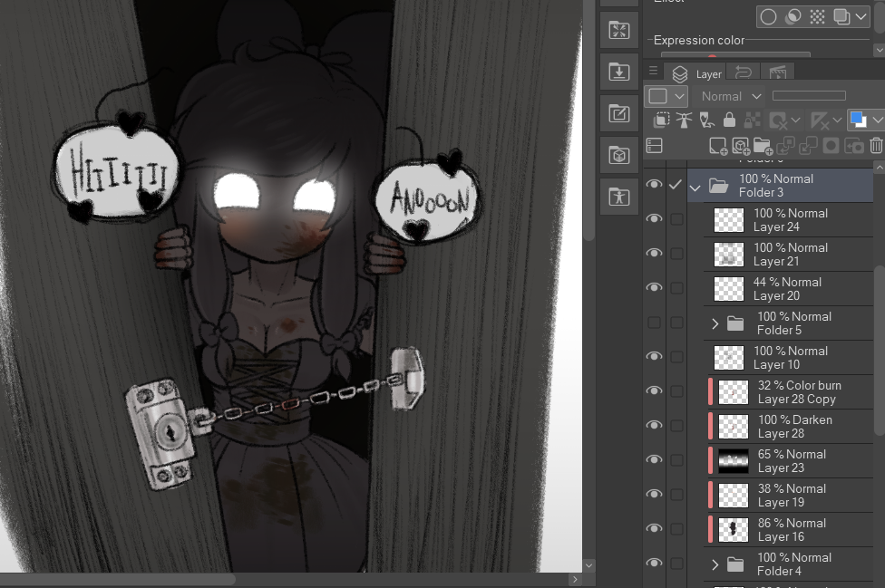The width and height of the screenshot is (885, 588).
Task: Click the canvas scroll down arrow
Action: (x=589, y=565)
